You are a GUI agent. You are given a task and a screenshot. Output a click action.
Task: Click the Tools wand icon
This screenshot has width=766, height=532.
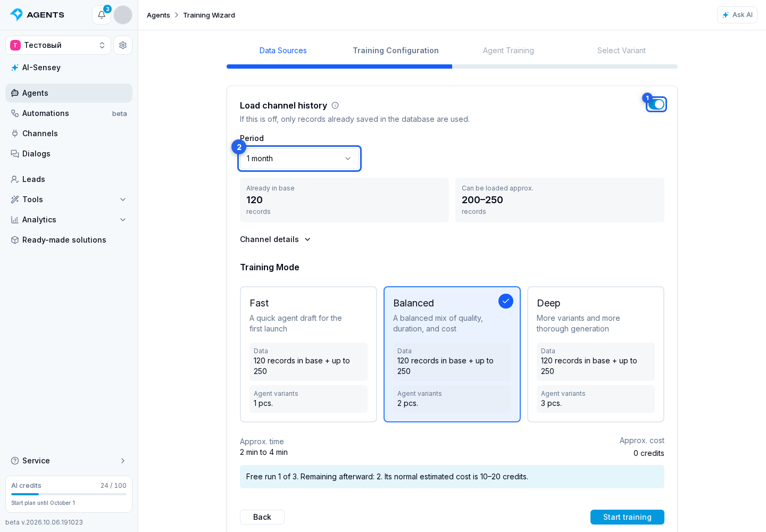(15, 199)
